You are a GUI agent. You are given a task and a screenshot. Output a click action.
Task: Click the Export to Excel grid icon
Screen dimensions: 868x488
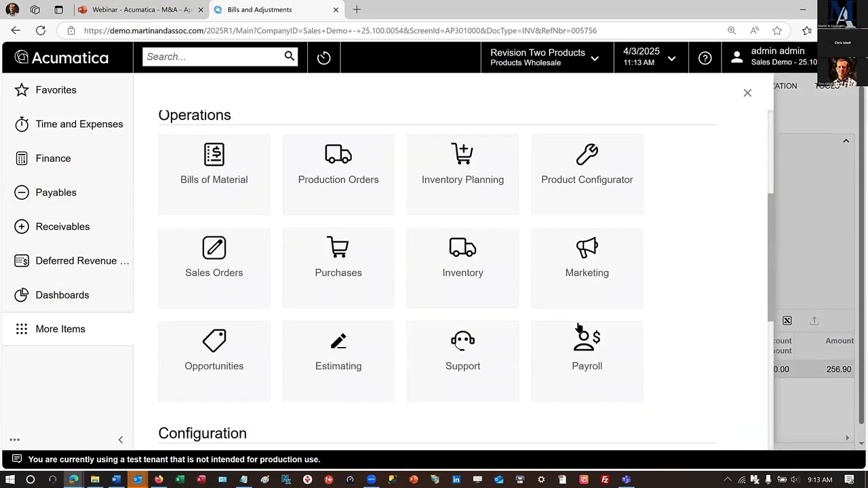point(787,321)
